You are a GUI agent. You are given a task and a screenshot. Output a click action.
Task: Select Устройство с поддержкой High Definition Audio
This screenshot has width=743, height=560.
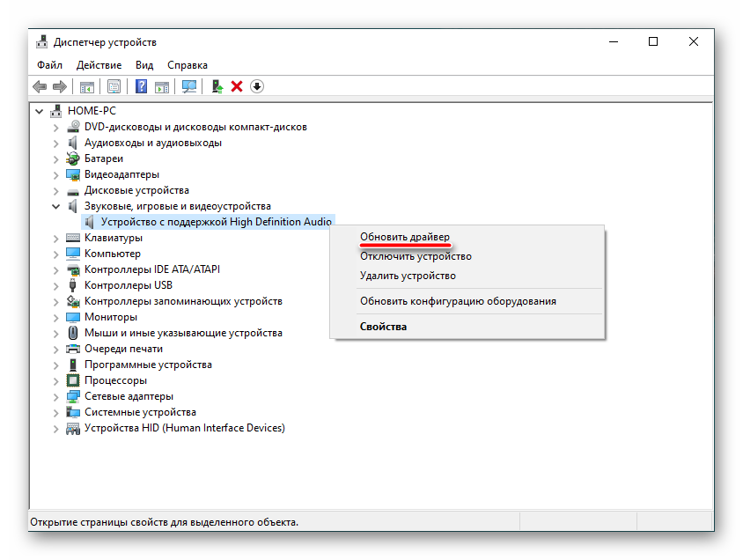pos(216,222)
